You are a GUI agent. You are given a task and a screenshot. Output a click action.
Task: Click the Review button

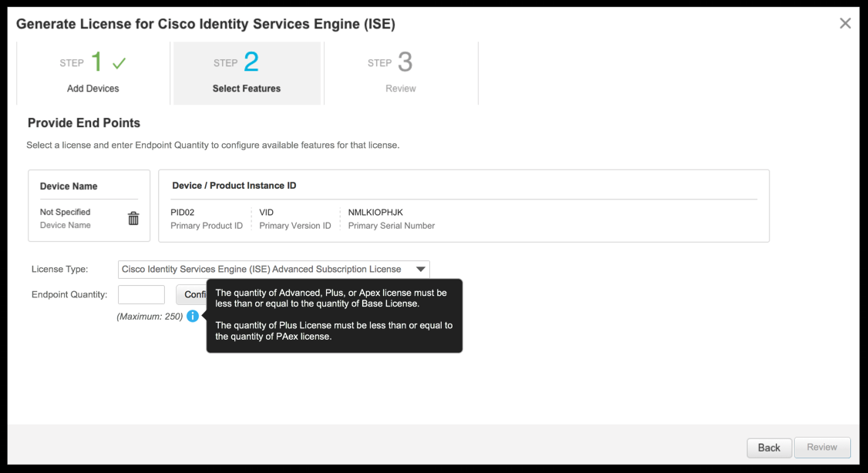coord(822,448)
